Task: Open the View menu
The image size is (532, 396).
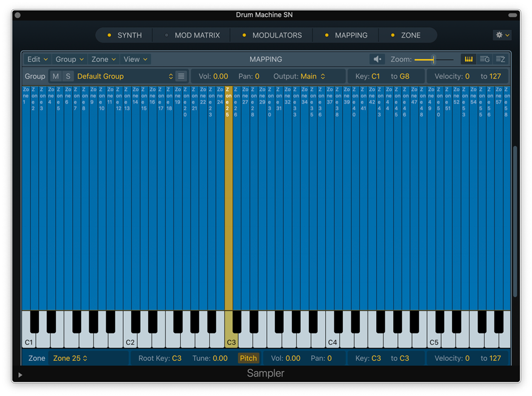Action: (x=135, y=59)
